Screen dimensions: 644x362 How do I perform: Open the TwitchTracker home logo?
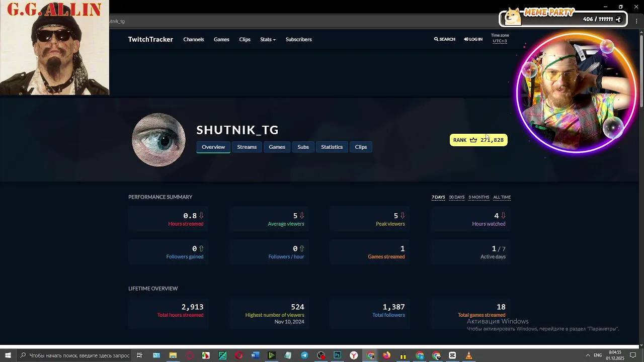(150, 39)
